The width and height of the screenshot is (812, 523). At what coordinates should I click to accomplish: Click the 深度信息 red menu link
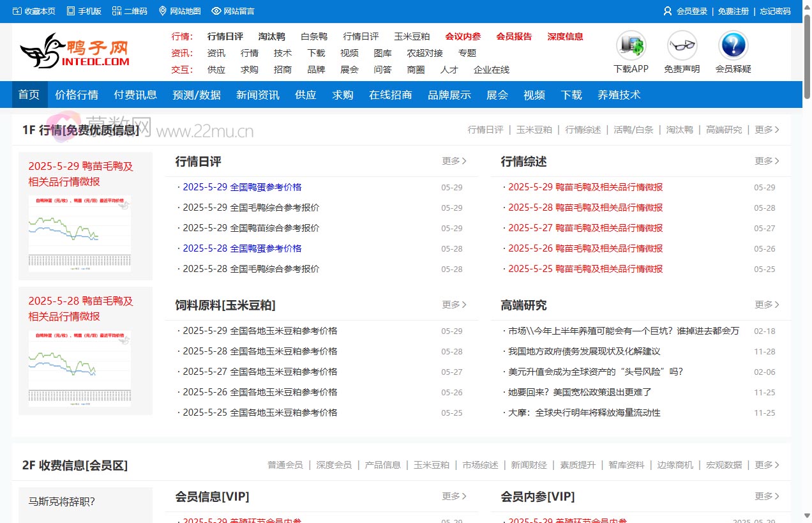pos(565,36)
